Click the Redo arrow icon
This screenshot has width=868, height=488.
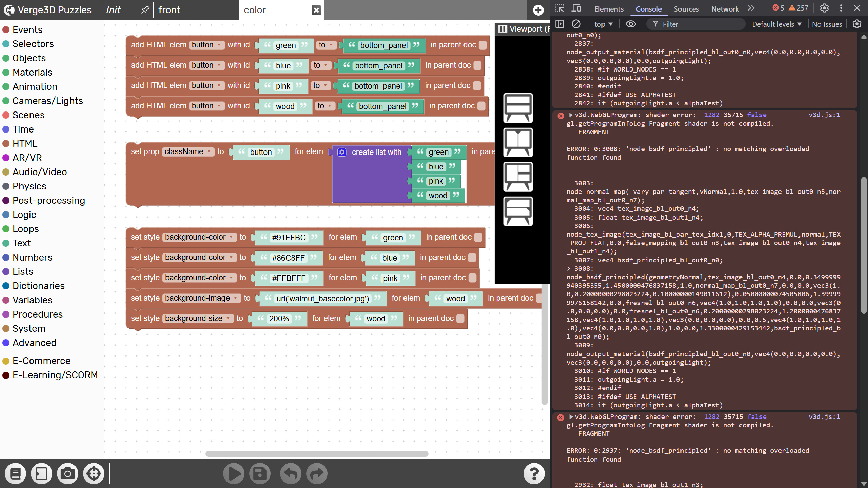317,473
